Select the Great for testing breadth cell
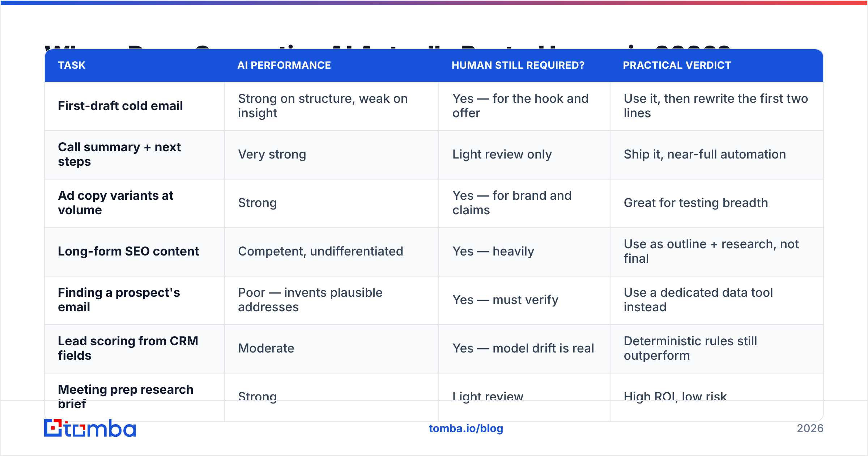This screenshot has width=868, height=456. [x=717, y=203]
